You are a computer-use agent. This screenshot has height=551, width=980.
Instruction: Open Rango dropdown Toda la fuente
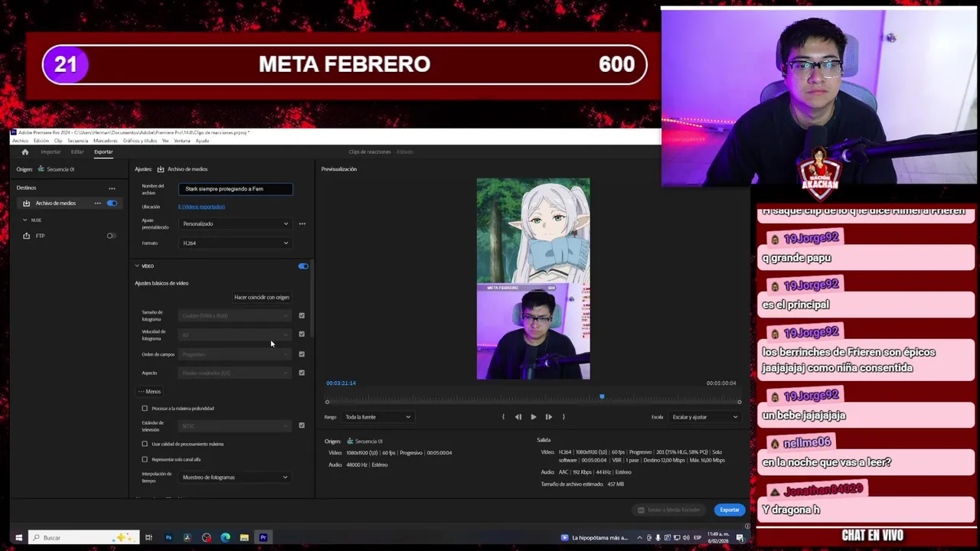tap(377, 417)
